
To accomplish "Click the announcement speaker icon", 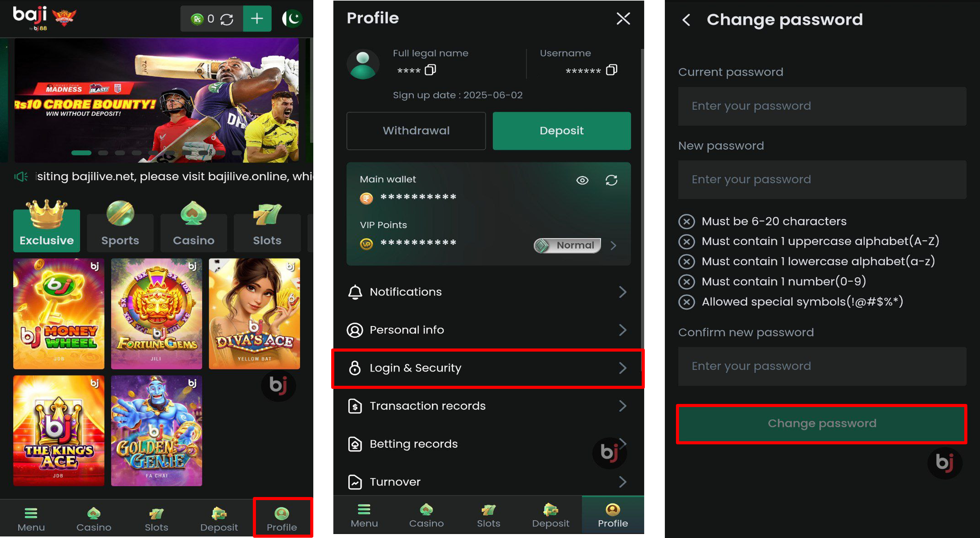I will (21, 177).
